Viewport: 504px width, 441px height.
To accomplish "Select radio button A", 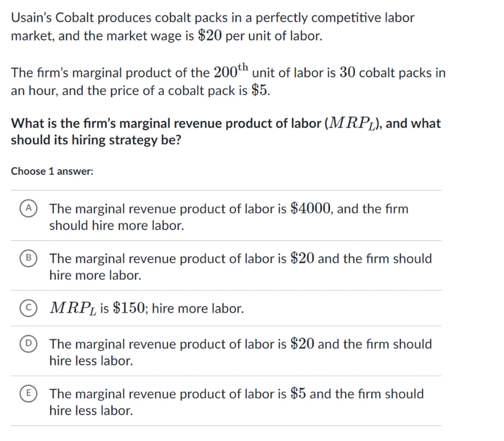I will point(29,208).
